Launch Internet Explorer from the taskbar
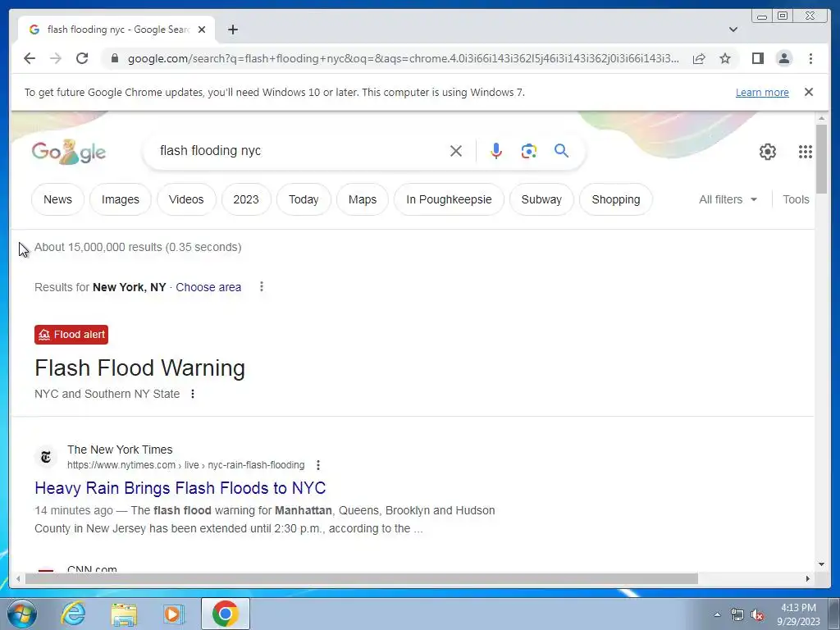 pos(73,614)
